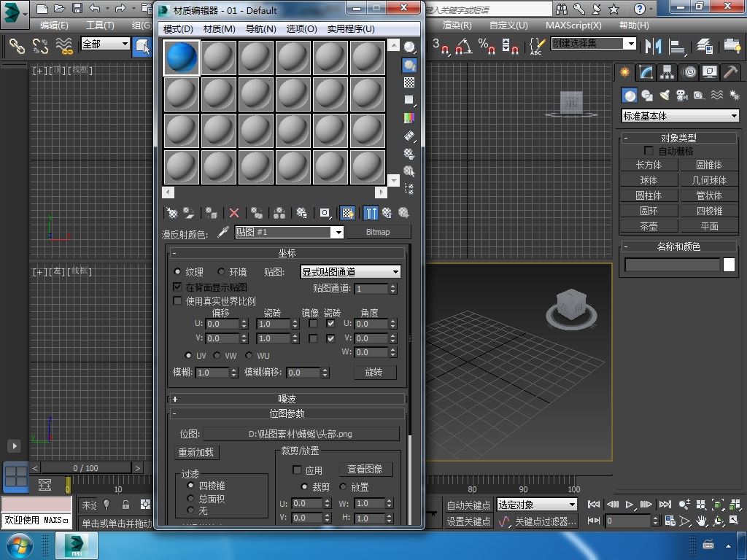
Task: Expand the 噪波 rollout
Action: coord(287,399)
